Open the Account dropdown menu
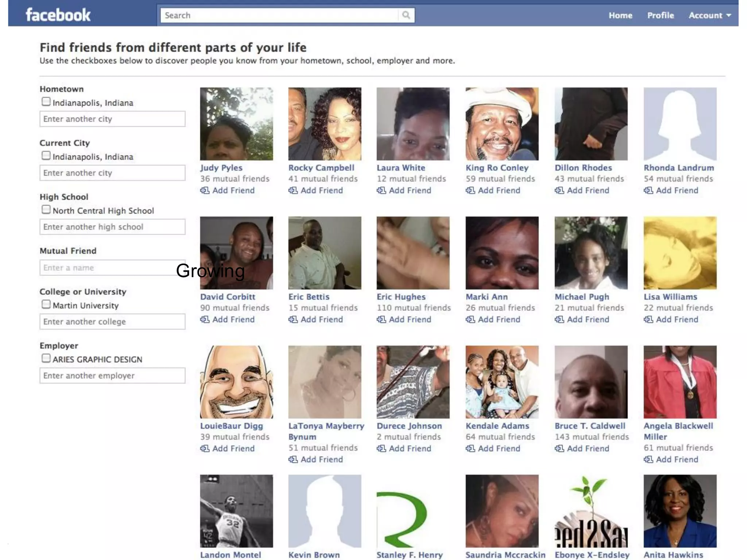 [709, 15]
